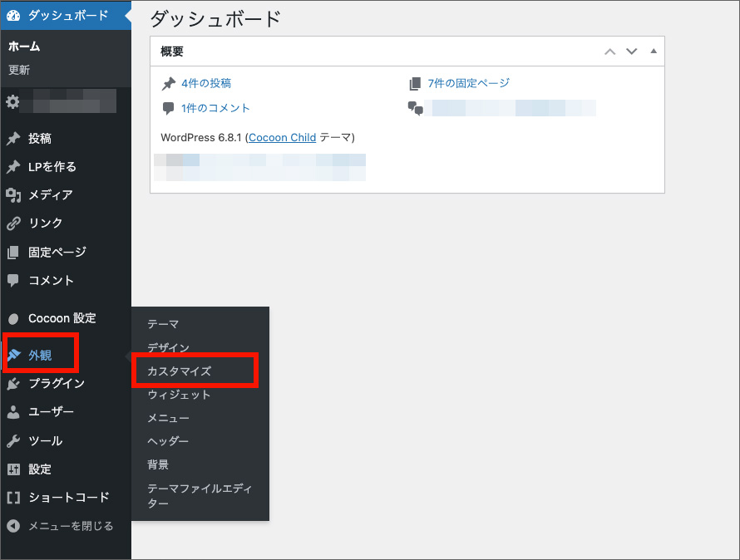Image resolution: width=740 pixels, height=560 pixels.
Task: Click the gear icon in the sidebar
Action: [x=12, y=101]
